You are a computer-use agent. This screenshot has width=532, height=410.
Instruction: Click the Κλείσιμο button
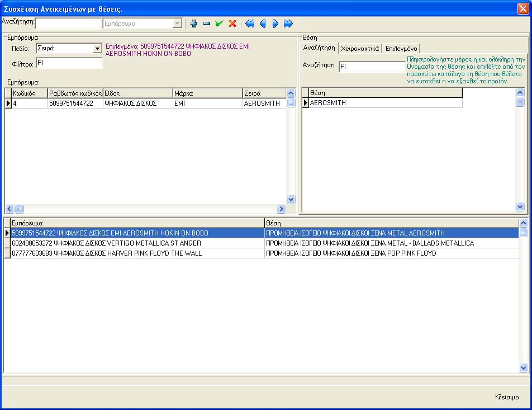[x=507, y=397]
